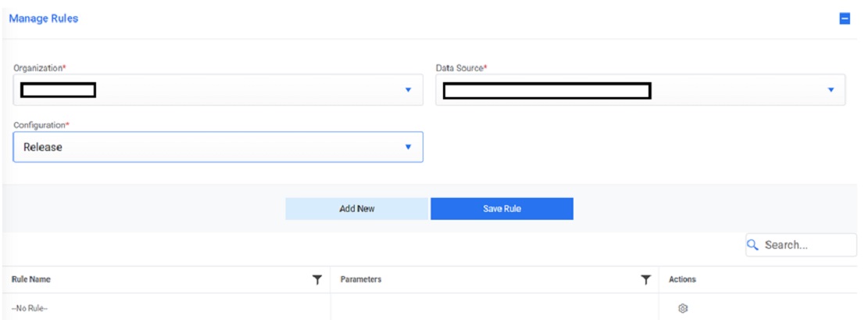868x320 pixels.
Task: Click the magnifier icon in the search box
Action: (x=753, y=245)
